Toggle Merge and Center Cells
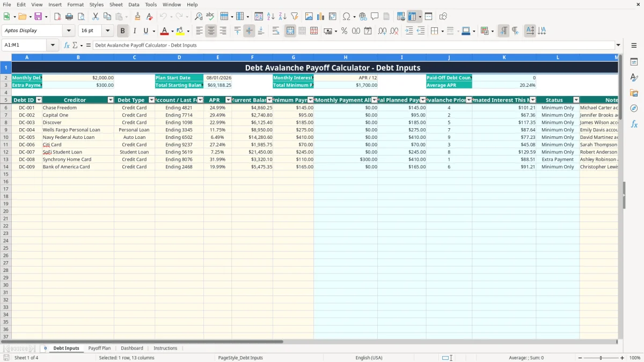 290,31
